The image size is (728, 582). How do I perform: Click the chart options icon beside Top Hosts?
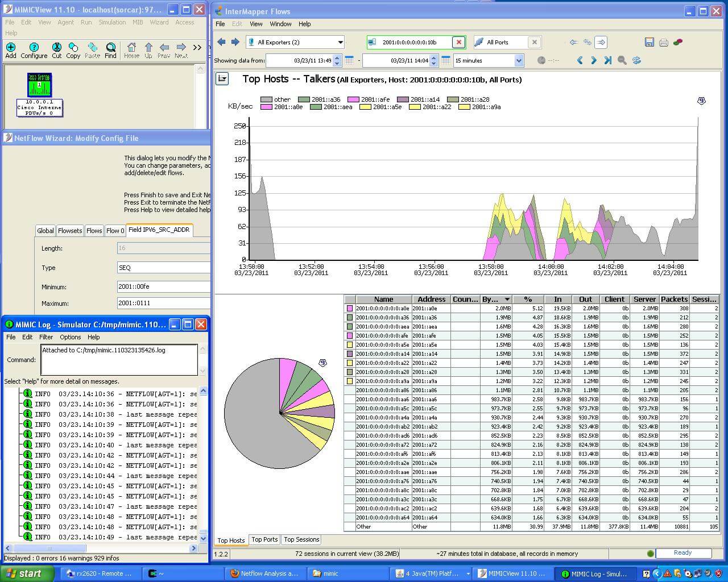point(222,79)
